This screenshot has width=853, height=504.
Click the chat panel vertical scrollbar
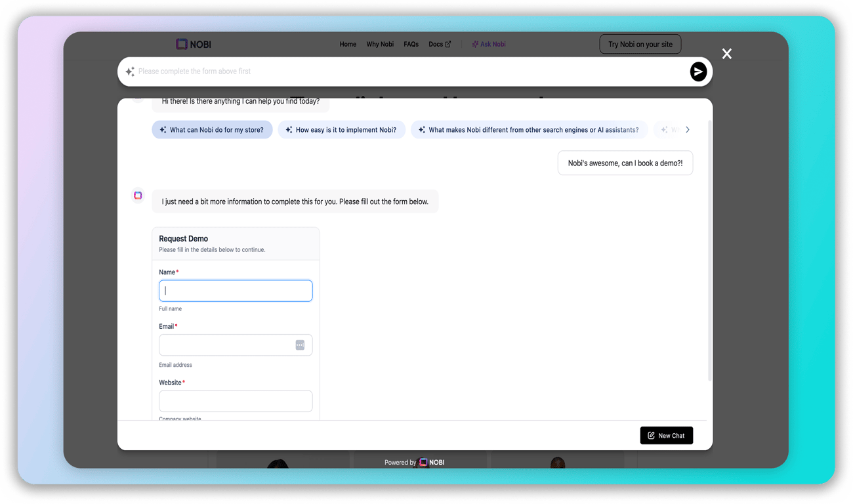tap(710, 249)
